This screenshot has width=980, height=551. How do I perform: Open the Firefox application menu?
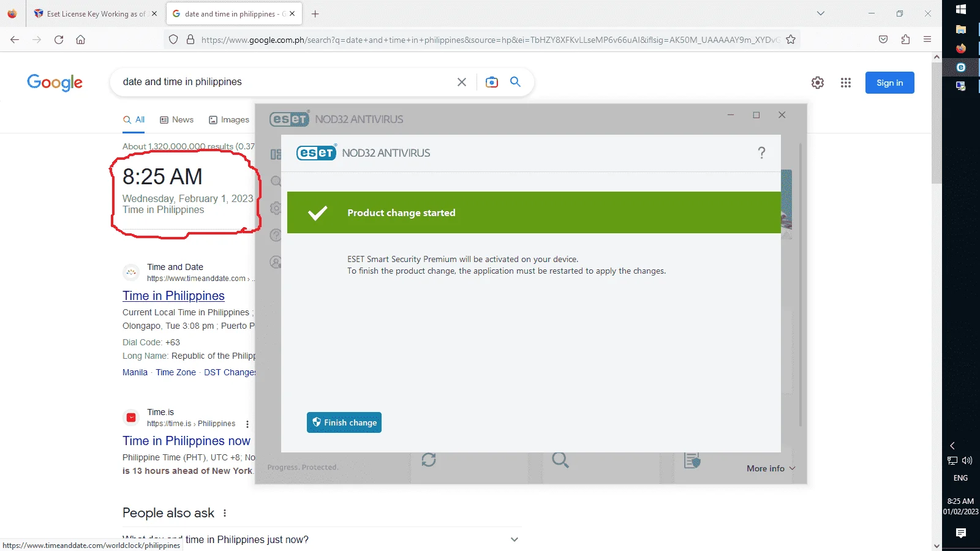(927, 40)
